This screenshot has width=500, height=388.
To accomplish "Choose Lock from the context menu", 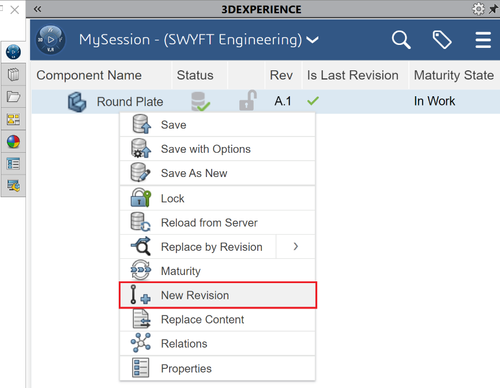I will (x=217, y=198).
